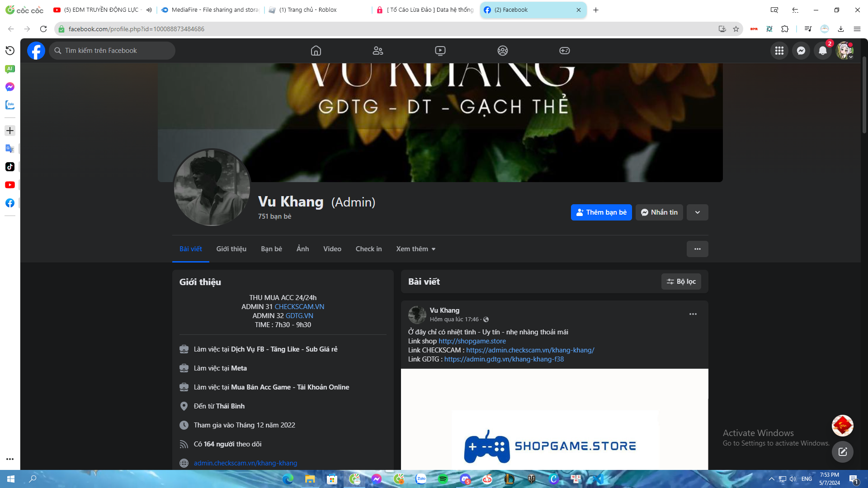Open the Ảnh tab

pyautogui.click(x=303, y=249)
